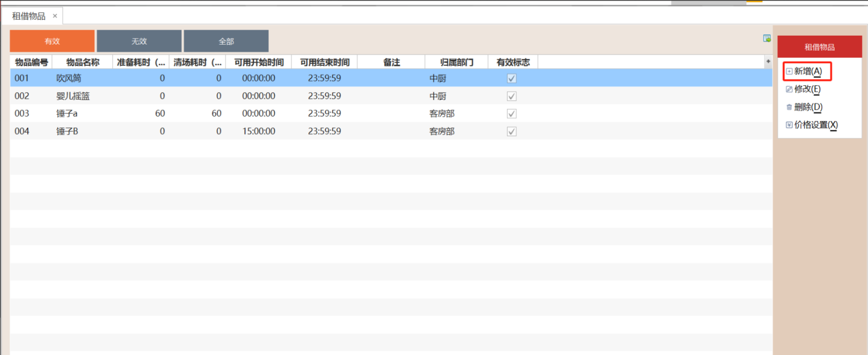This screenshot has height=355, width=868.
Task: Close the 租借物品 tab
Action: (55, 16)
